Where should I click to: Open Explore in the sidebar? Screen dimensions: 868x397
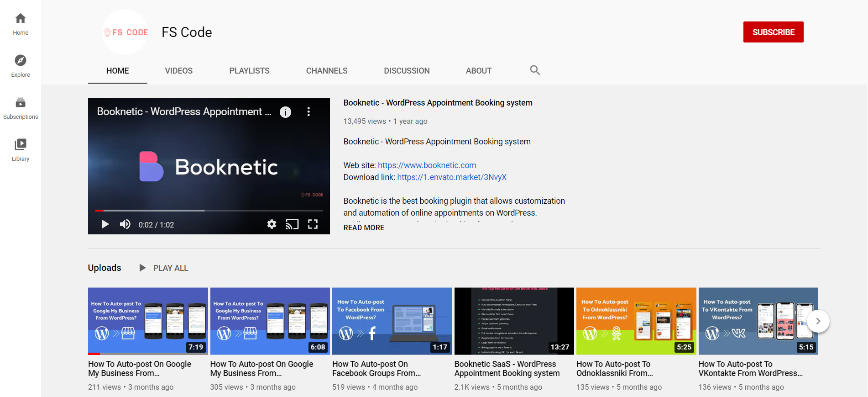coord(21,66)
